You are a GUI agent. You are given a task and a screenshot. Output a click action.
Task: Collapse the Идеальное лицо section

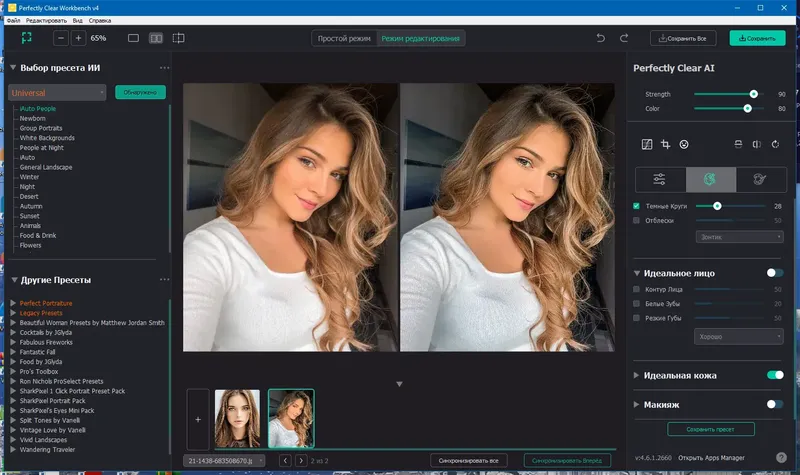637,273
